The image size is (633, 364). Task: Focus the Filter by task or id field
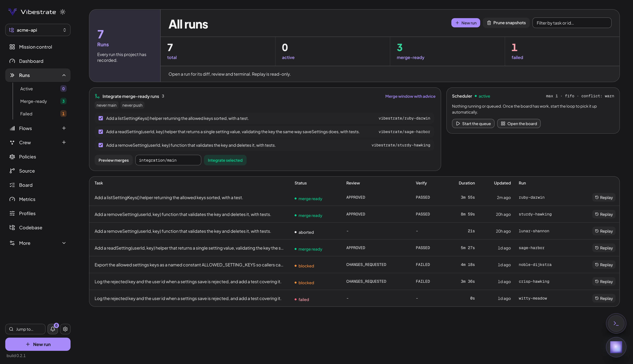tap(572, 23)
